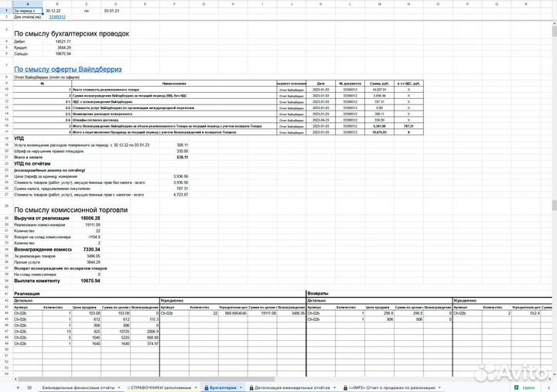
Task: Click lock icon on Детализация еженедельных отчётов tab
Action: click(x=249, y=386)
